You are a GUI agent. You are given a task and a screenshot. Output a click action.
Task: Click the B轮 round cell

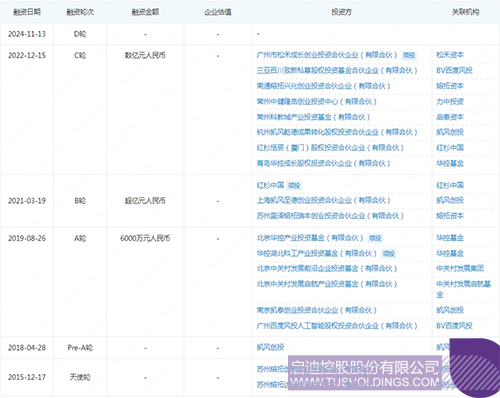tap(80, 201)
